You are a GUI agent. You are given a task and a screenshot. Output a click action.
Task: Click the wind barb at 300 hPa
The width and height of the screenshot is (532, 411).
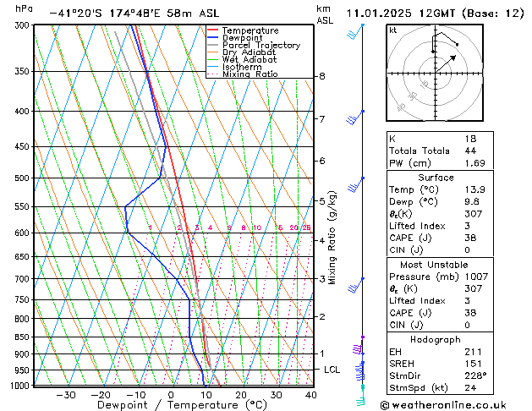[355, 32]
